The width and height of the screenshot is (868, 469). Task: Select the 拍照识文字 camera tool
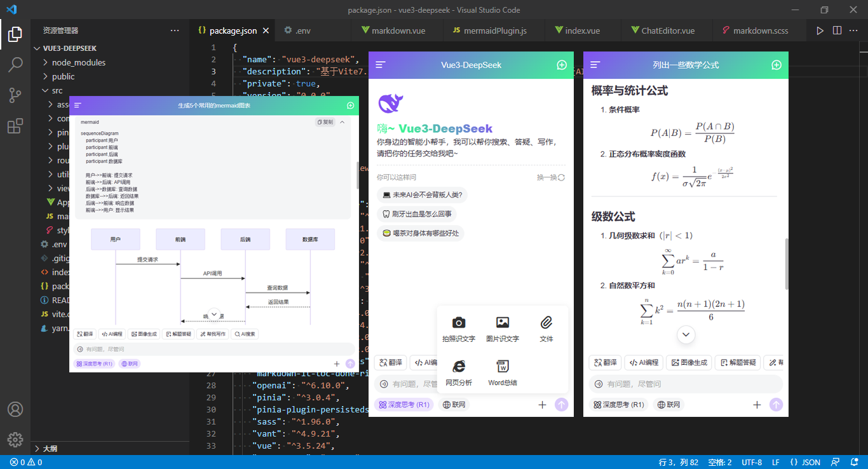pyautogui.click(x=459, y=328)
